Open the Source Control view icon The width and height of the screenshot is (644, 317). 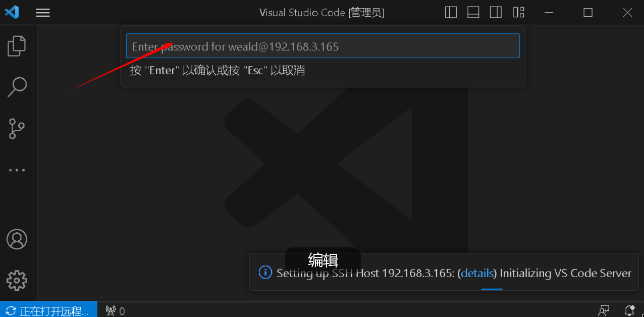(x=17, y=129)
